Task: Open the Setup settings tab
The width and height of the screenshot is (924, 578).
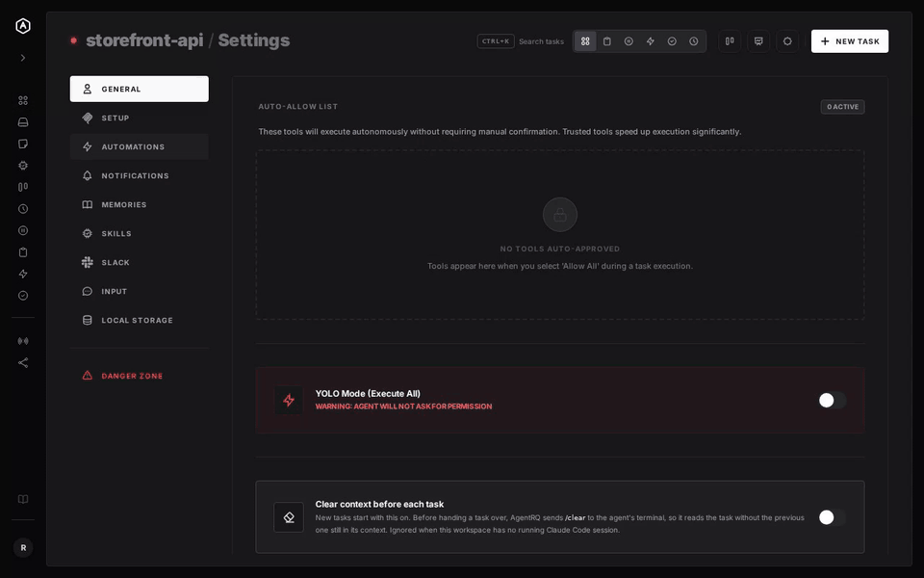Action: point(139,118)
